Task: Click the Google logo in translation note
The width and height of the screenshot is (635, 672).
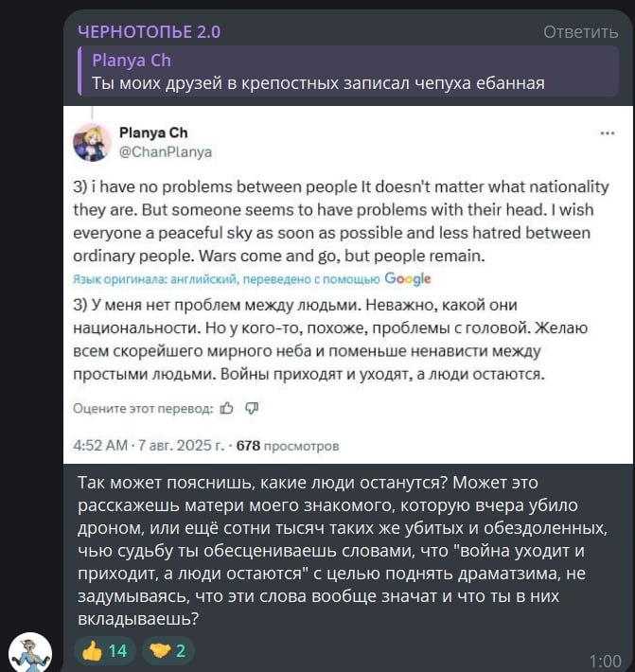Action: [408, 278]
